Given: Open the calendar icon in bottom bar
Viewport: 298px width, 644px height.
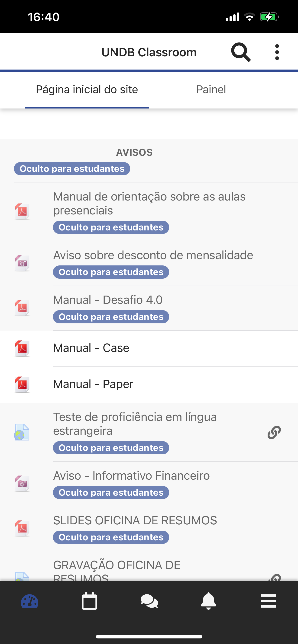Looking at the screenshot, I should (x=89, y=601).
